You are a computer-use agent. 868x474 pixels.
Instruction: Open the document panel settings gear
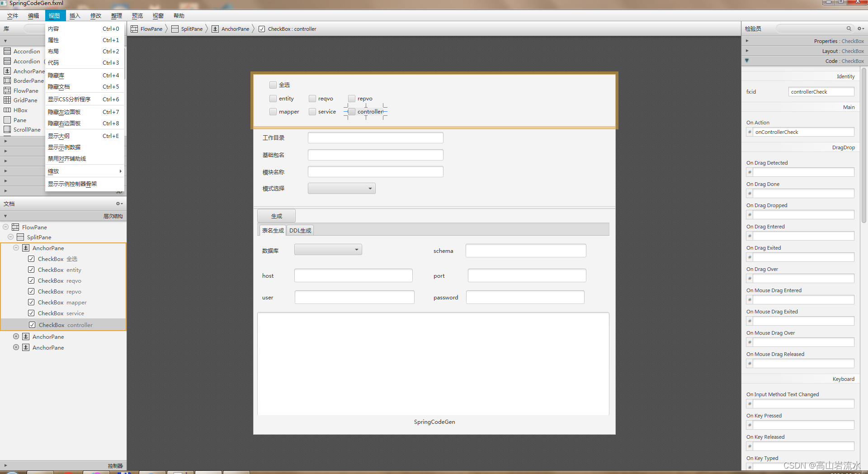coord(118,204)
